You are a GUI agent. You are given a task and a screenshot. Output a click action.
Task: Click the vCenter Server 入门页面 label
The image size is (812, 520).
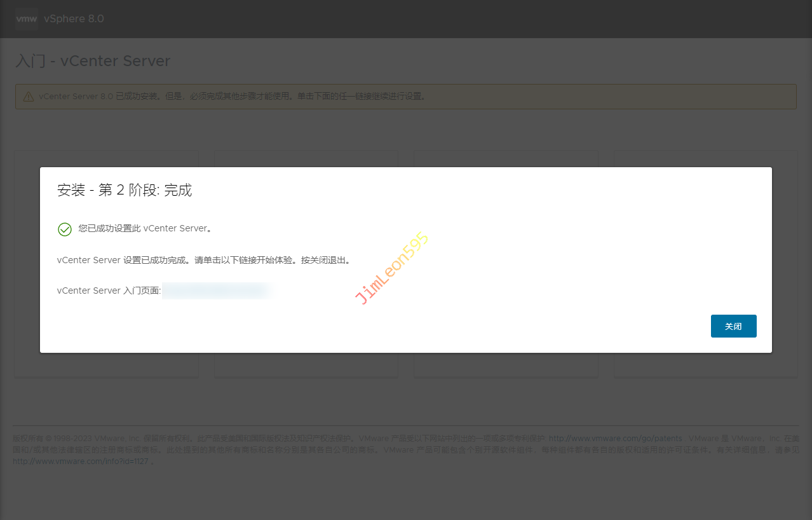(109, 291)
